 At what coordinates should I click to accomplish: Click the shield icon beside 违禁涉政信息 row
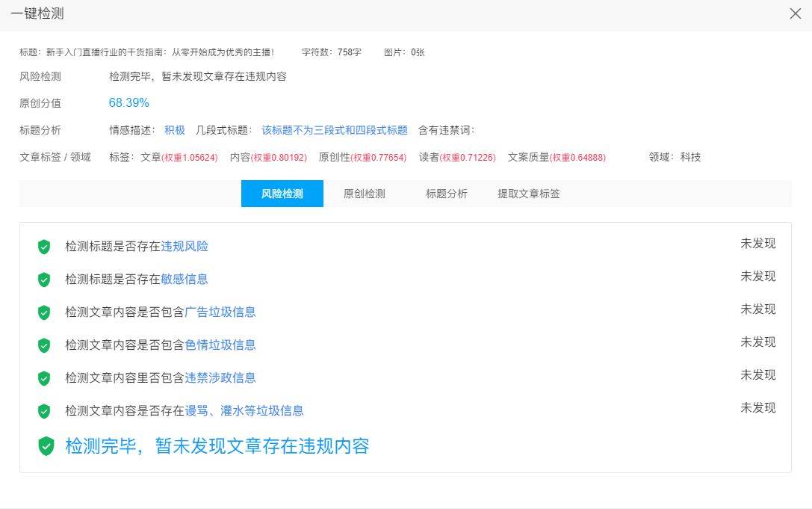pos(44,378)
